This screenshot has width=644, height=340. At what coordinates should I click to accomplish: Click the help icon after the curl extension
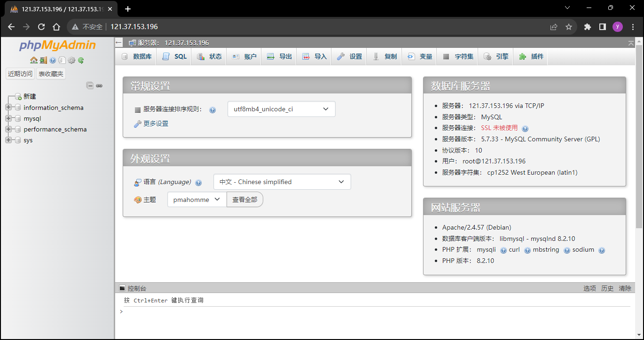[527, 250]
